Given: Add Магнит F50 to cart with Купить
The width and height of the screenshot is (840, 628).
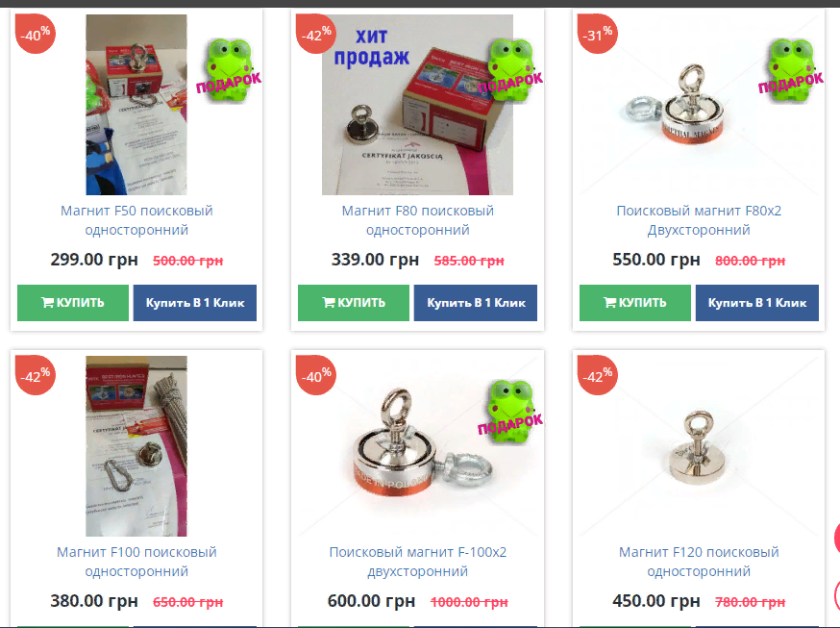Looking at the screenshot, I should (73, 303).
